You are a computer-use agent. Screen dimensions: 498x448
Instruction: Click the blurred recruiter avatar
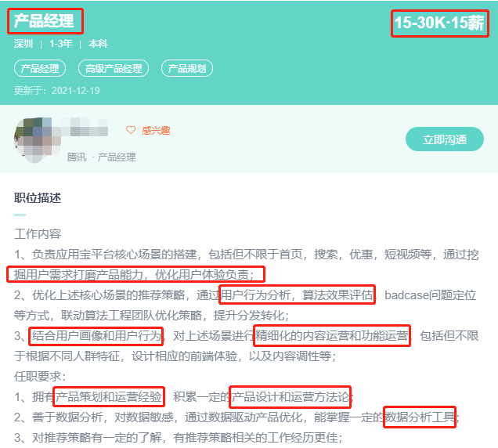point(38,139)
